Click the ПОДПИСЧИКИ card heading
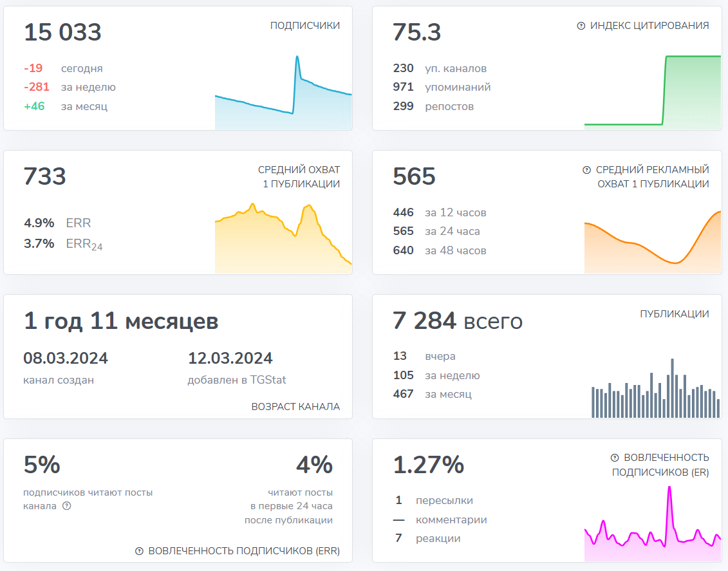 tap(305, 26)
